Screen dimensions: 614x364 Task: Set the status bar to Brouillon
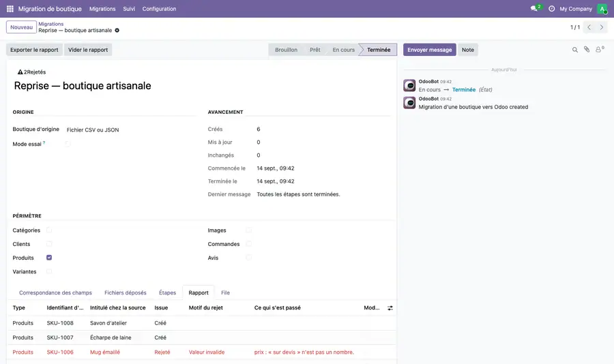coord(286,50)
